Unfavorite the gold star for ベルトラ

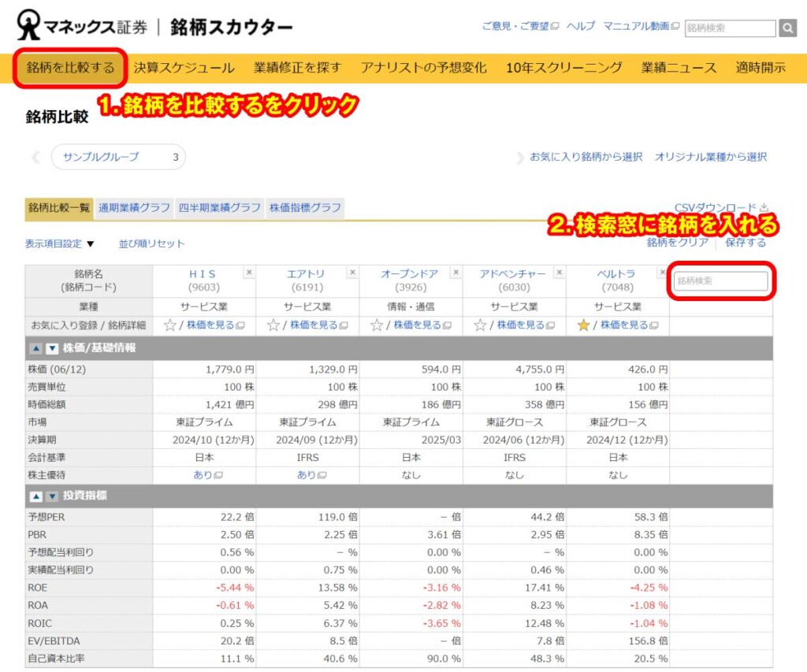[583, 325]
